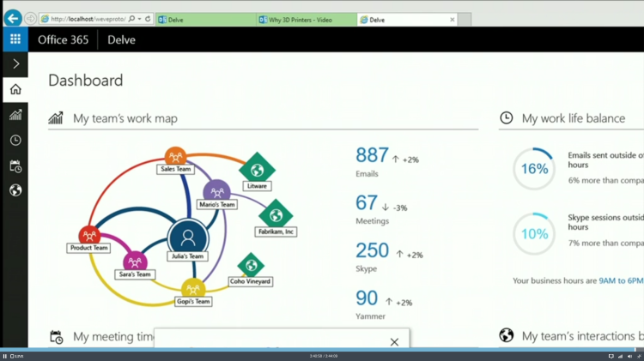Switch to the first Delve browser tab

[x=206, y=19]
